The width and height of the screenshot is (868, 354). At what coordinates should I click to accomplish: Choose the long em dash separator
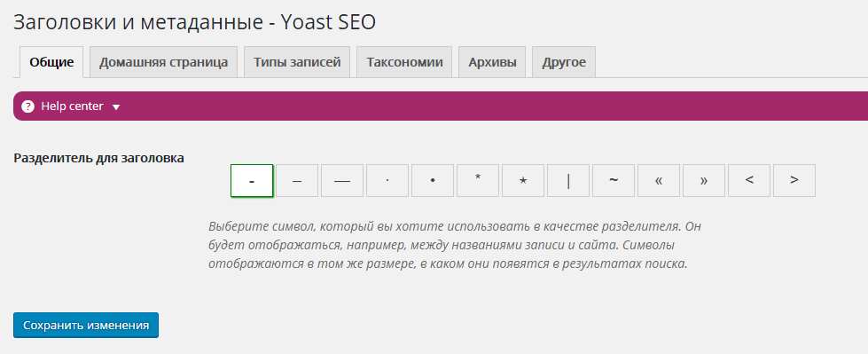pos(342,181)
